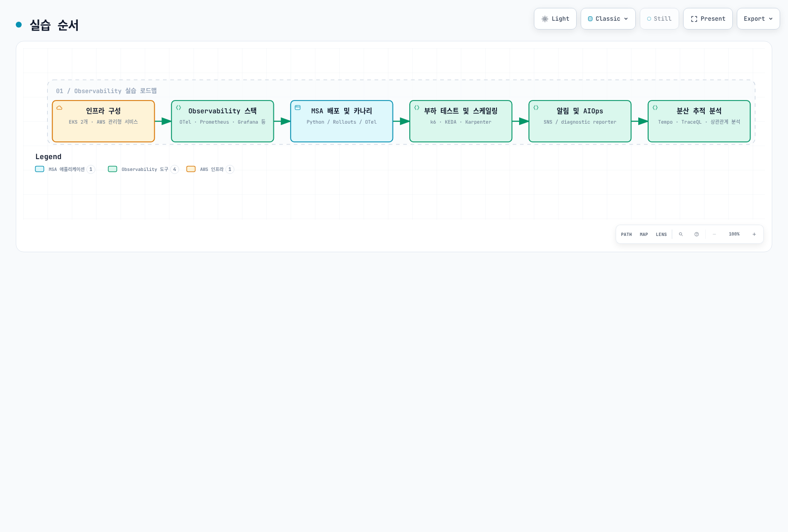
Task: Click the cyan MSA legend swatch
Action: [x=40, y=169]
